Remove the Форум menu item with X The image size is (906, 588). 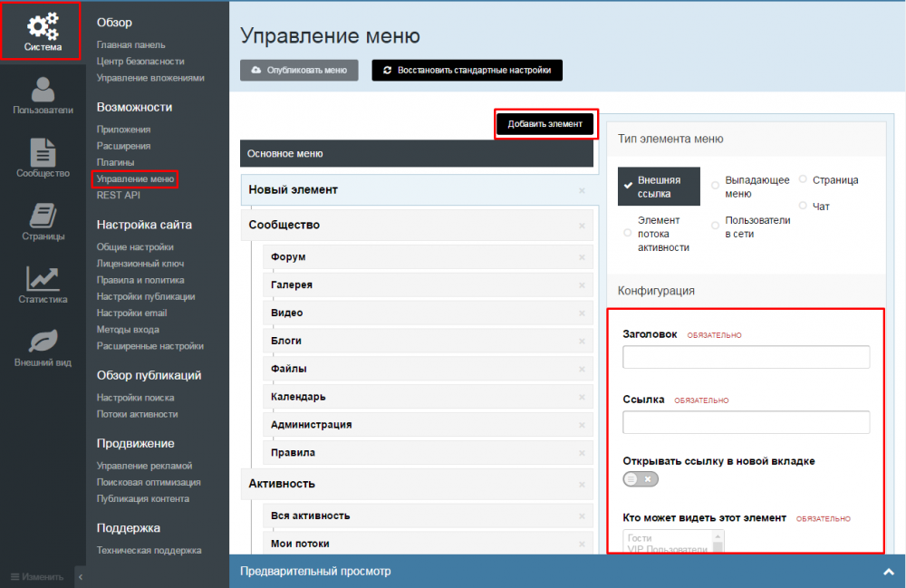[582, 257]
